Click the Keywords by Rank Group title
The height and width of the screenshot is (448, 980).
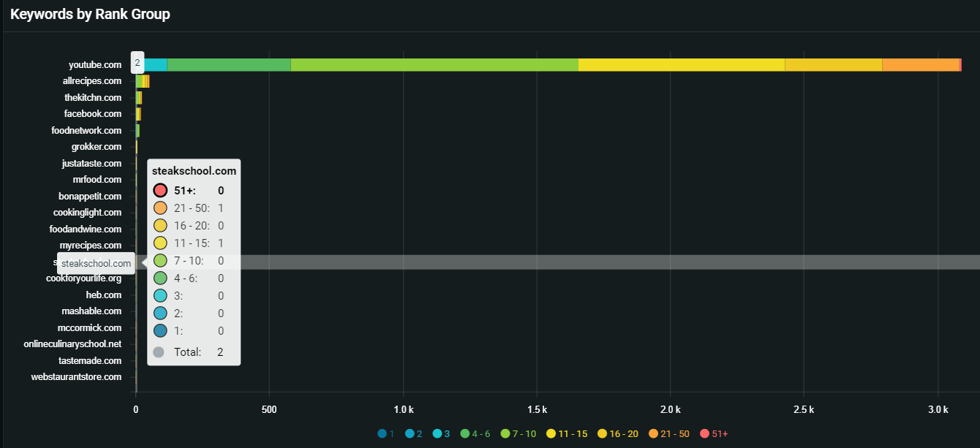tap(90, 14)
